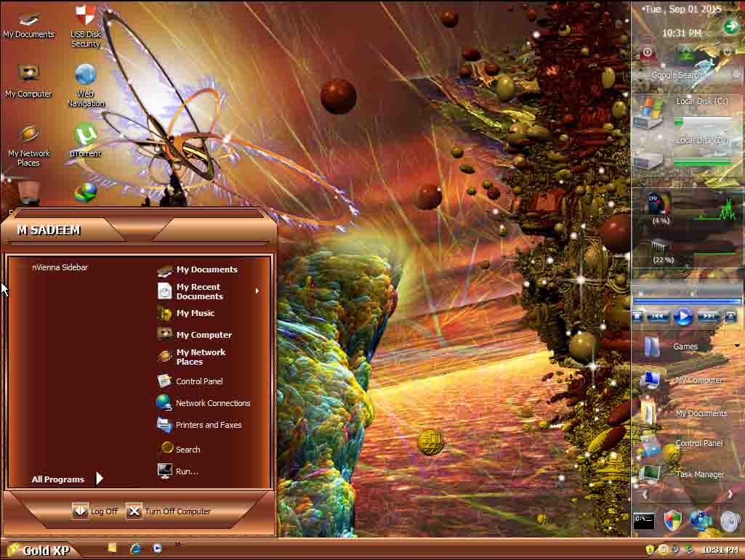745x560 pixels.
Task: Click green recycle icon in sidebar
Action: (687, 52)
